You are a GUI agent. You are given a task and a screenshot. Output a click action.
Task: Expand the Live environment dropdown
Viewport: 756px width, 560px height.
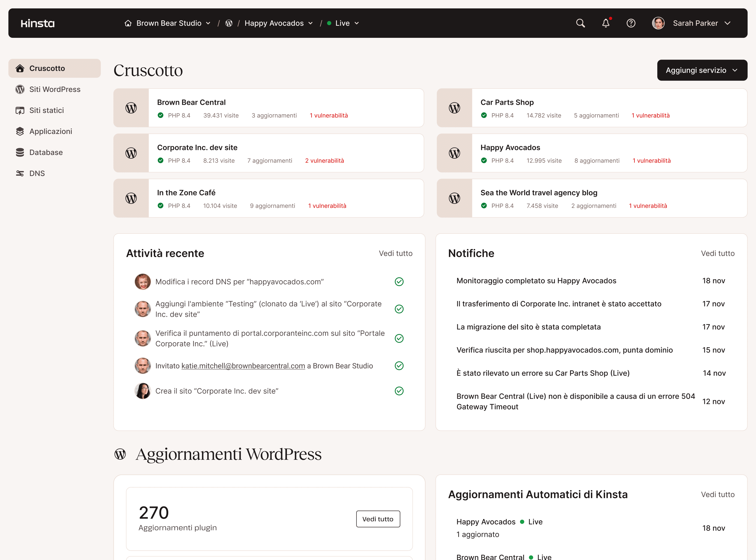tap(343, 23)
